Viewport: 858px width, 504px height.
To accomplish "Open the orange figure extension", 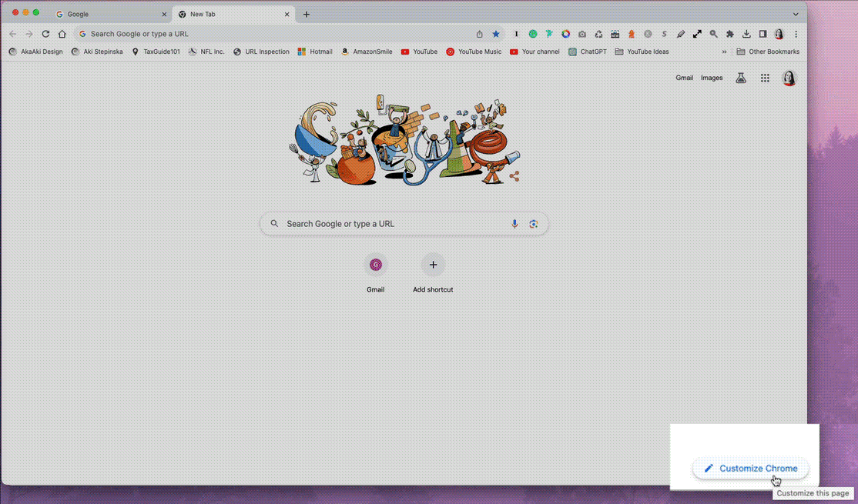I will click(x=632, y=34).
